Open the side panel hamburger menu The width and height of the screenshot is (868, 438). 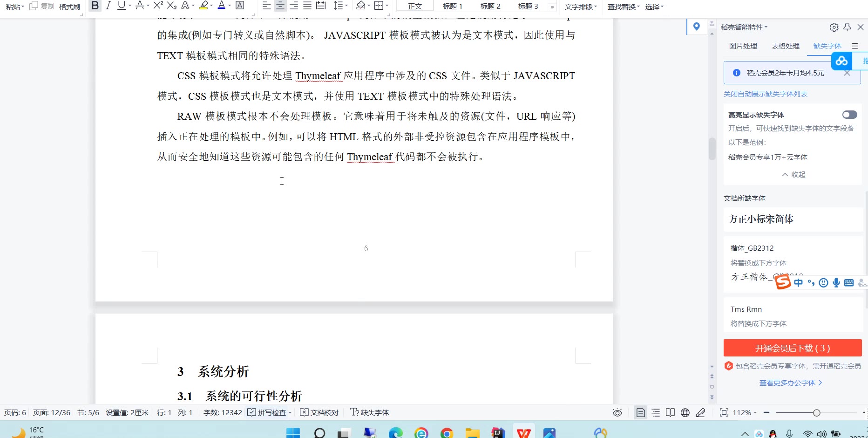[855, 46]
